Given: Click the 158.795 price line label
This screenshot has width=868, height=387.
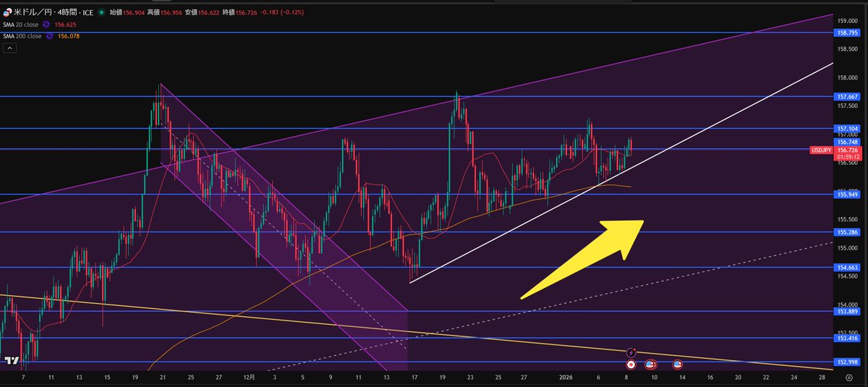Looking at the screenshot, I should click(848, 33).
